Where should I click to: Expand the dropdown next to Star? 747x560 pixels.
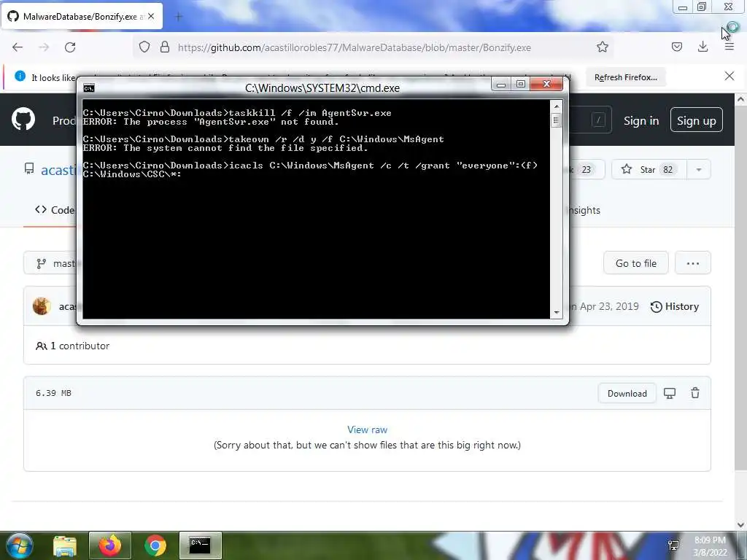[x=699, y=169]
